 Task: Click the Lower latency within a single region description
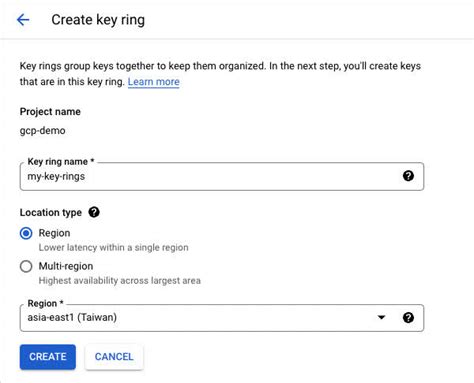point(113,247)
